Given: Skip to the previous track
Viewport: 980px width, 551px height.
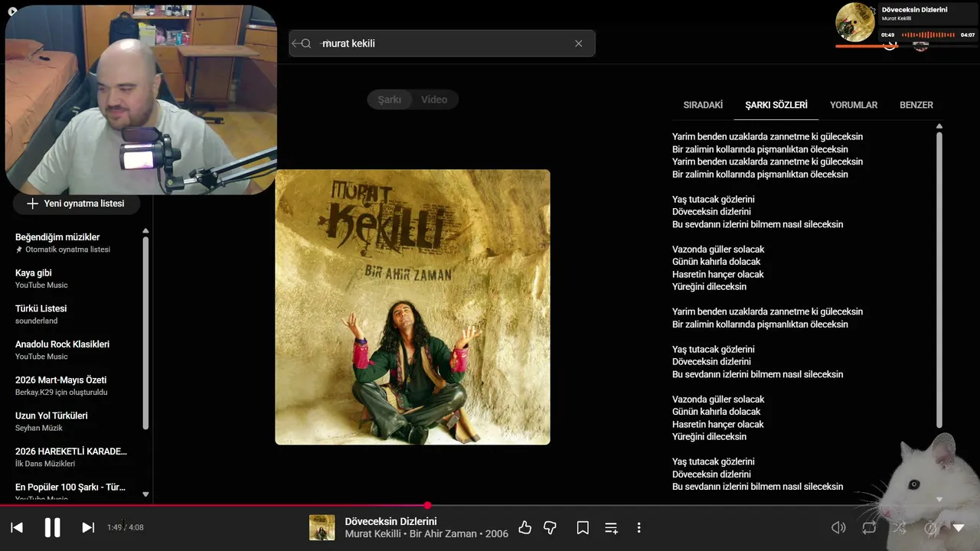Looking at the screenshot, I should tap(17, 527).
